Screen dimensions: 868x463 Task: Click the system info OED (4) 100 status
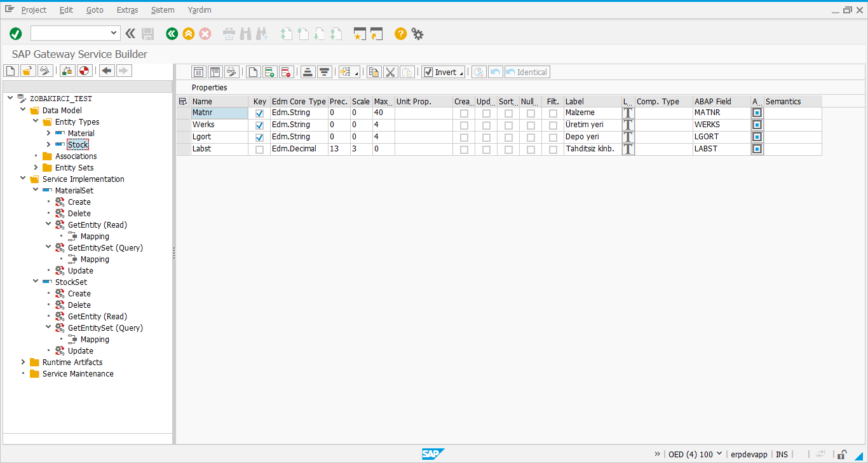691,454
